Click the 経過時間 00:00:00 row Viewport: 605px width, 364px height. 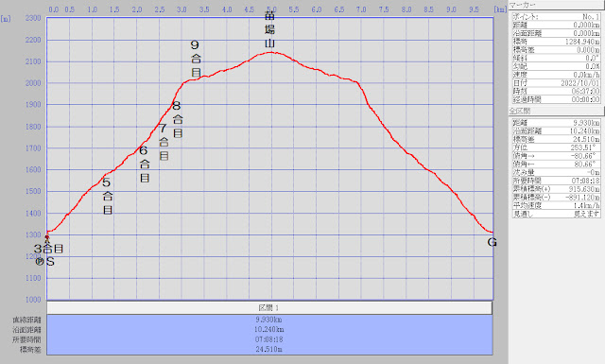point(557,99)
